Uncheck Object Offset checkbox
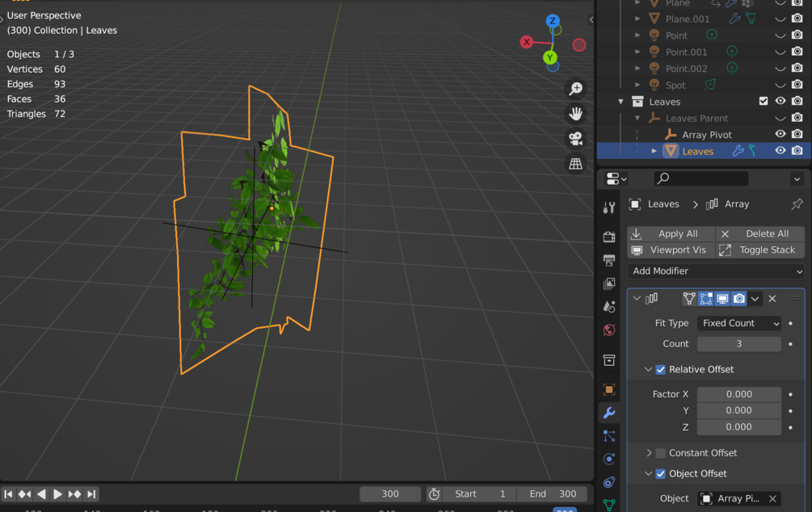 pyautogui.click(x=660, y=474)
